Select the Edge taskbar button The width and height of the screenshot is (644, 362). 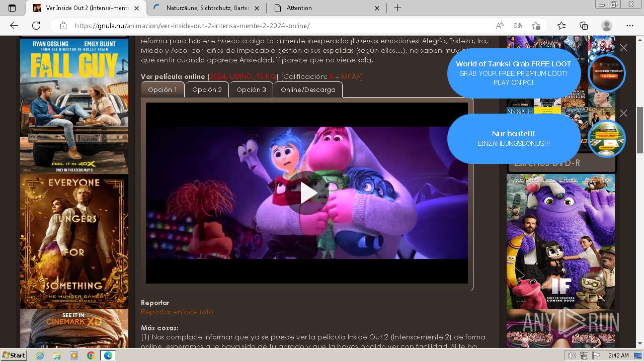pos(108,355)
